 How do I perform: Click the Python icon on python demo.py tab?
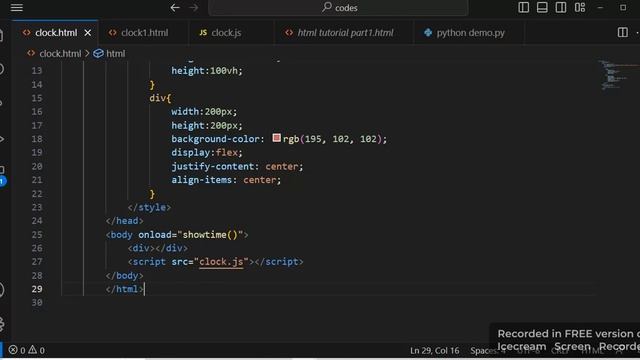pyautogui.click(x=428, y=33)
